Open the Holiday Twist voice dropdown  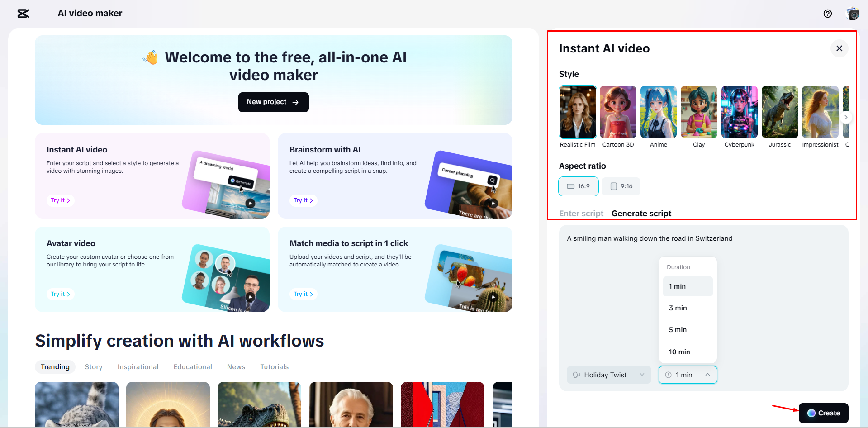point(609,375)
